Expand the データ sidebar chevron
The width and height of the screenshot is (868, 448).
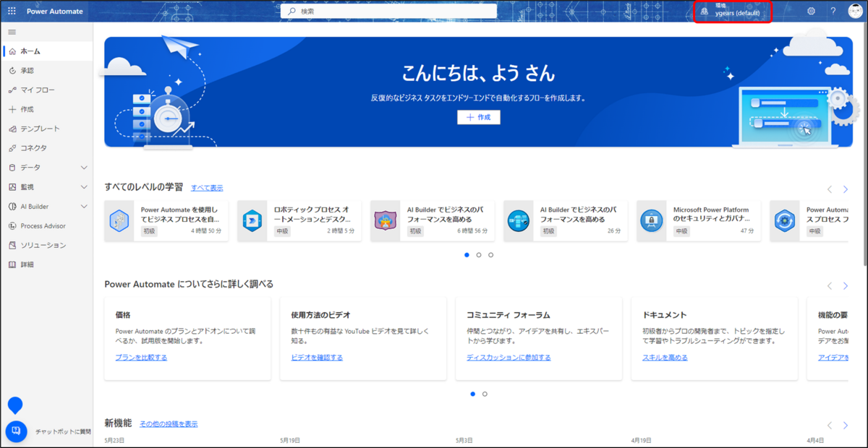(84, 168)
